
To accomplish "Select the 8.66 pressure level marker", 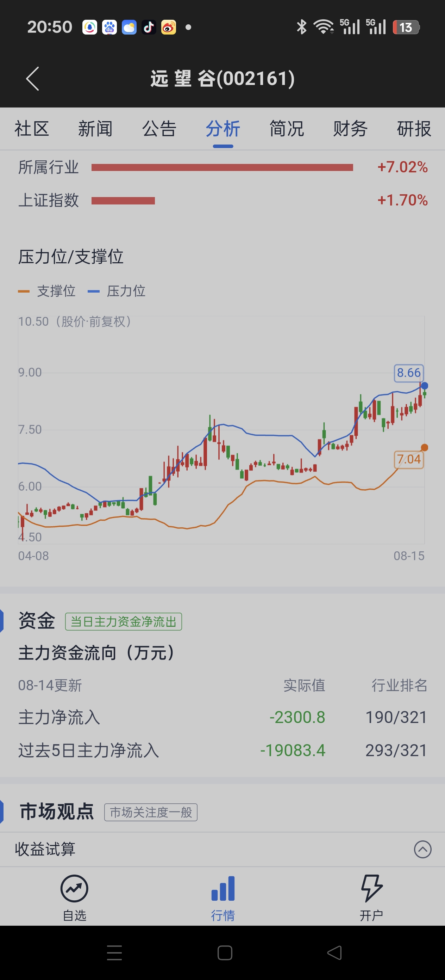I will 408,373.
